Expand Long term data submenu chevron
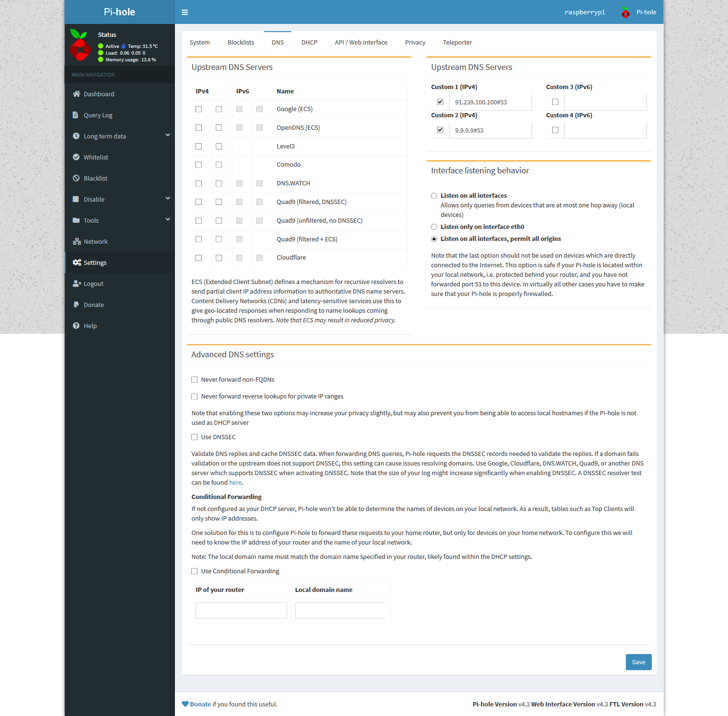Image resolution: width=728 pixels, height=716 pixels. (168, 135)
